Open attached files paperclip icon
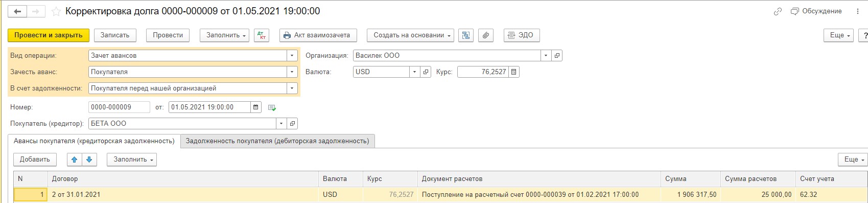Screen dimensions: 868x203 (x=486, y=35)
